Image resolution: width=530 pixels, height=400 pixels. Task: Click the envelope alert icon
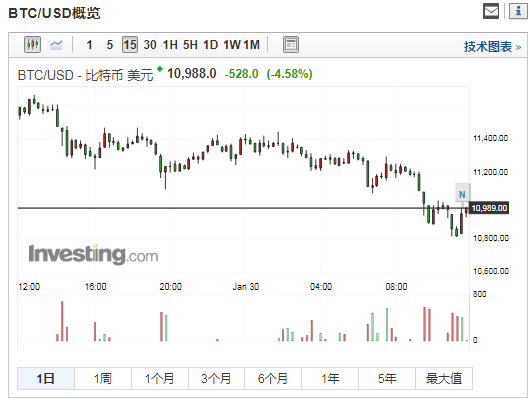[491, 11]
